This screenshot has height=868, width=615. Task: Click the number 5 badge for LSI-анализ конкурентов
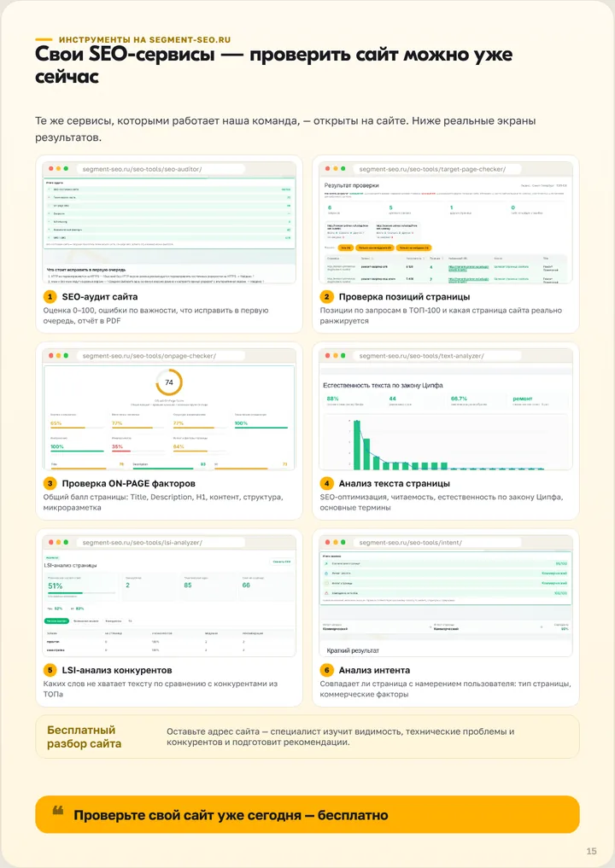click(50, 670)
